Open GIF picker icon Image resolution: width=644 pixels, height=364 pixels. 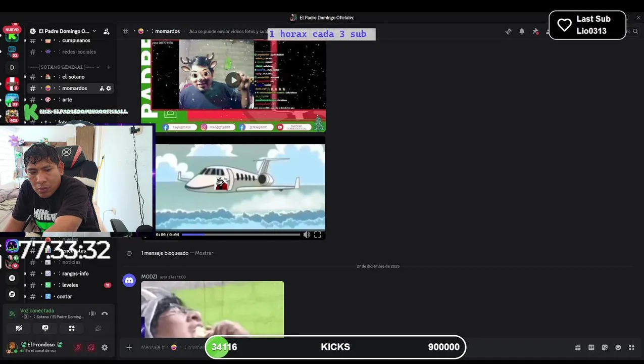[x=591, y=347]
